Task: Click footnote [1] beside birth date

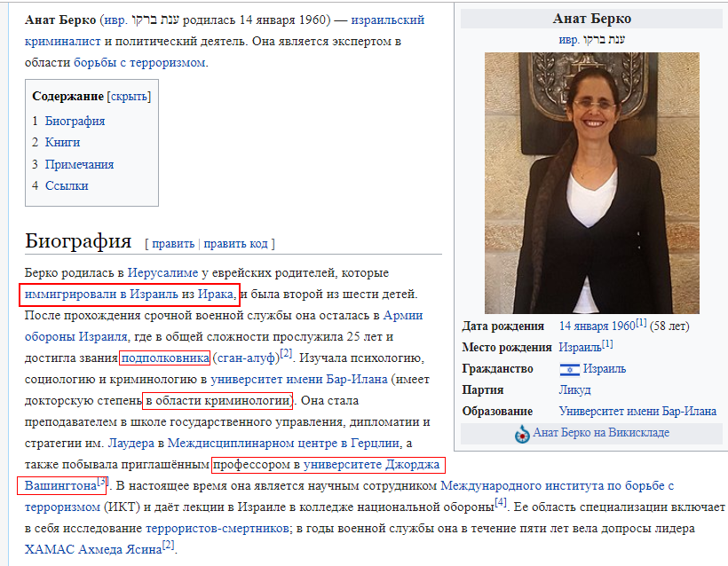Action: pyautogui.click(x=641, y=322)
